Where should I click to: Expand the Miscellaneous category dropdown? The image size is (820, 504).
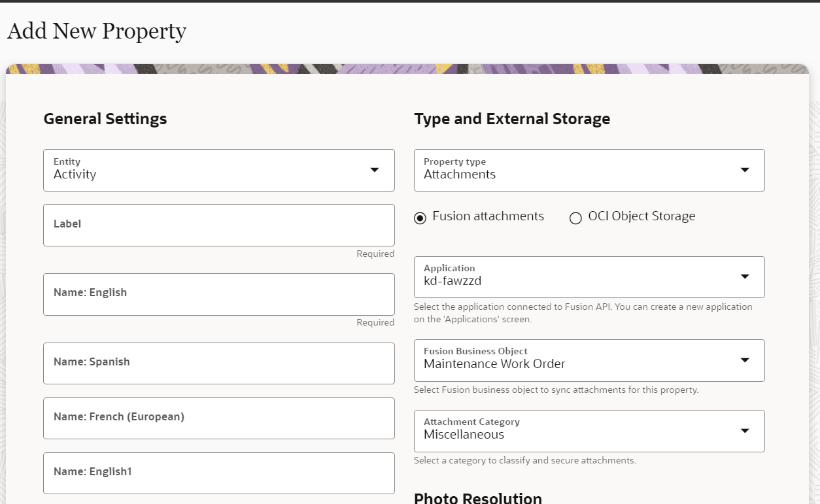575,431
